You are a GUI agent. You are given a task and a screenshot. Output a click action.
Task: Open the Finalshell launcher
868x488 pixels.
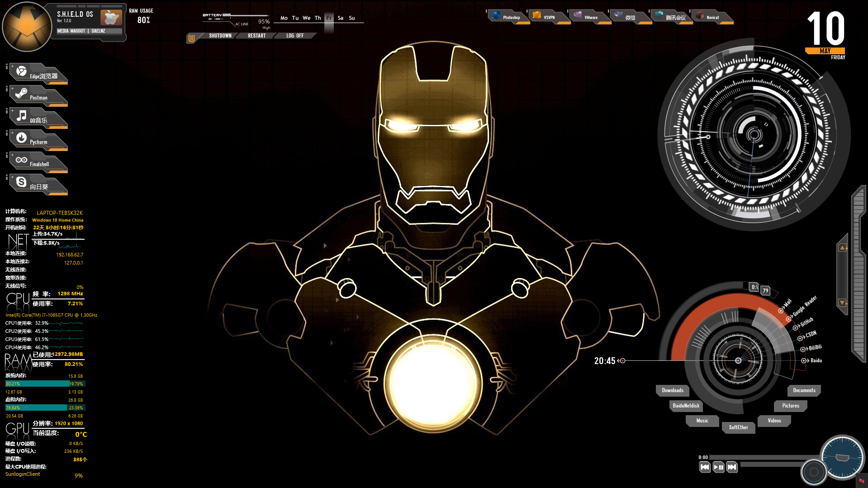pyautogui.click(x=38, y=162)
